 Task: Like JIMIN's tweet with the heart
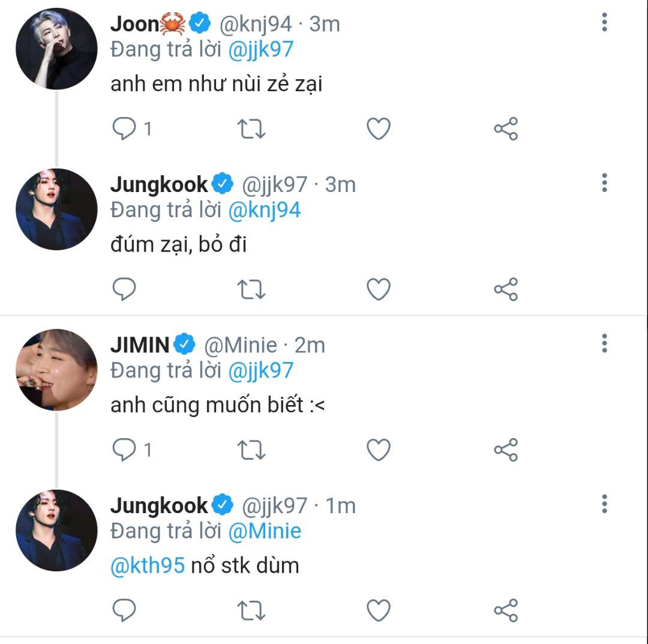point(379,450)
